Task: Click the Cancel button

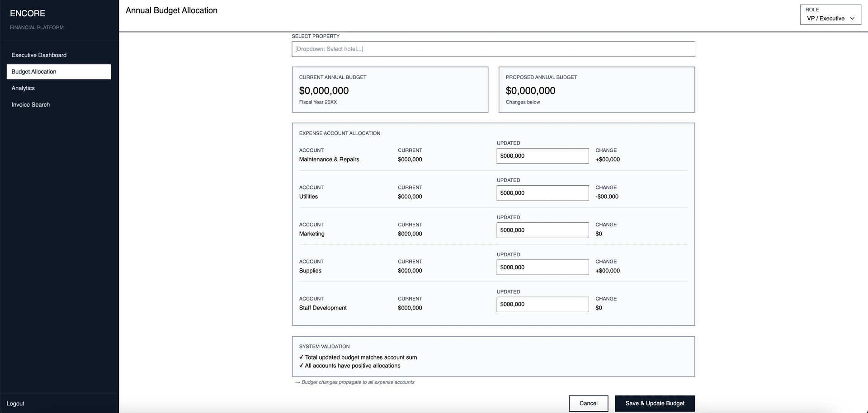Action: click(x=588, y=404)
